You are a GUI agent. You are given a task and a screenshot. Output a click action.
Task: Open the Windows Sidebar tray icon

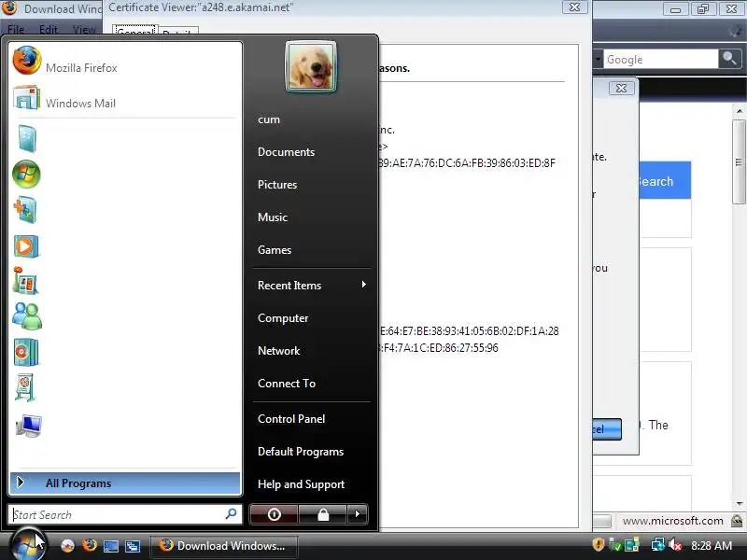632,545
